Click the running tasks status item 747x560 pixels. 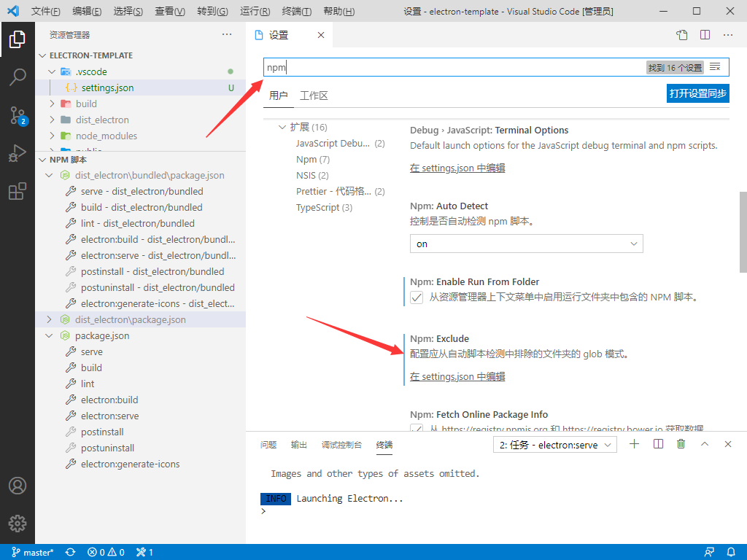click(x=144, y=553)
